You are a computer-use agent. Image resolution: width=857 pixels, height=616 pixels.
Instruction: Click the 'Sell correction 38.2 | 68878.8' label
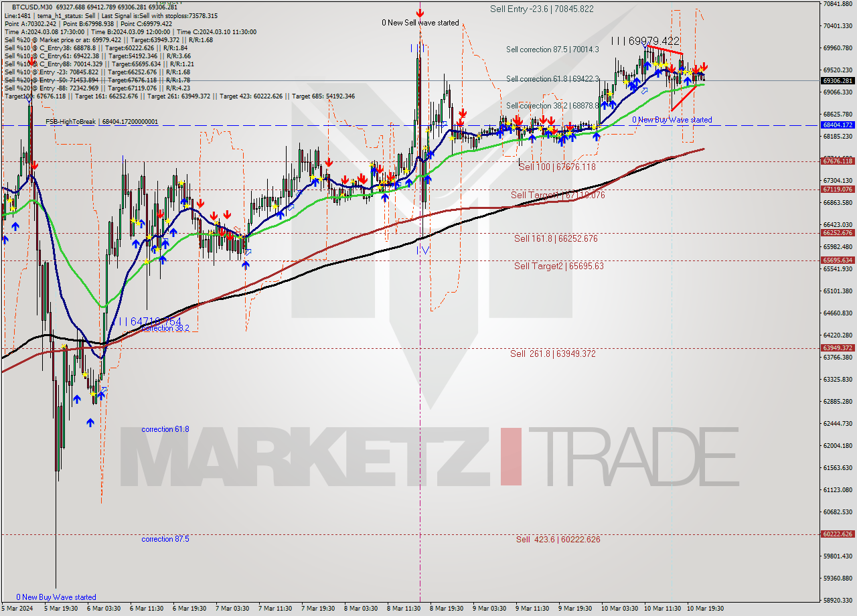pyautogui.click(x=552, y=106)
